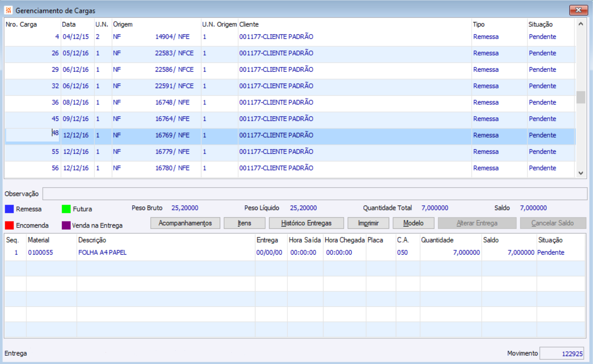This screenshot has width=593, height=364.
Task: Click date 04/12/15 in cargo list
Action: point(76,37)
